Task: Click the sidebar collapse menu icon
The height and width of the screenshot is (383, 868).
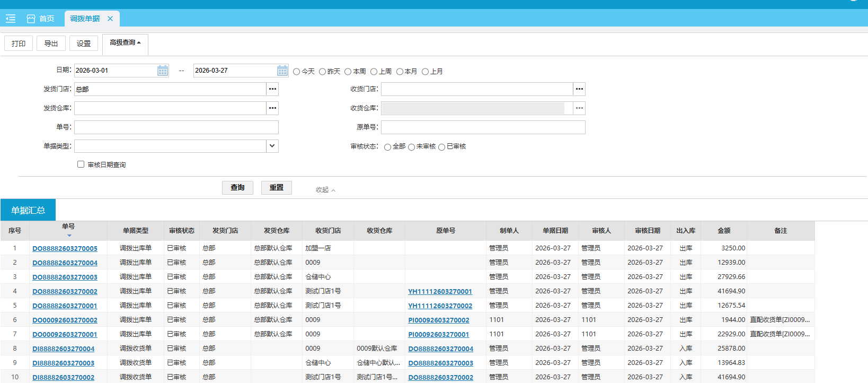Action: pos(11,19)
